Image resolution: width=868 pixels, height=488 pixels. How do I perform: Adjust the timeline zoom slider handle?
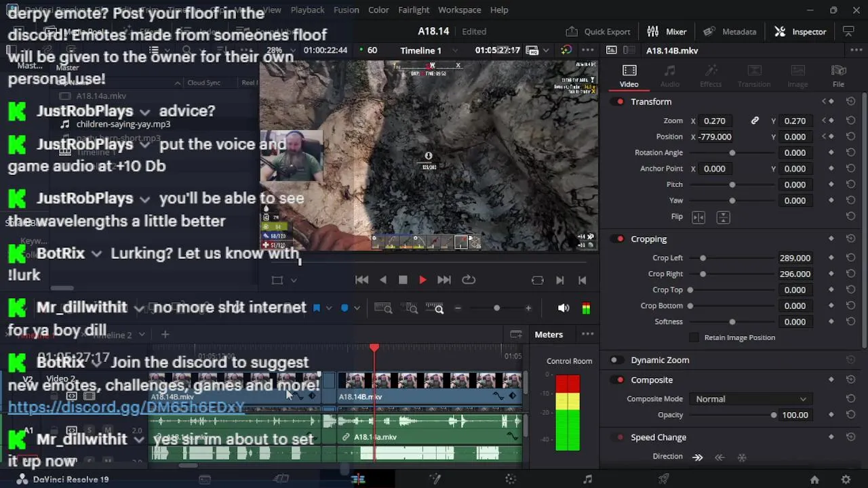pos(496,308)
